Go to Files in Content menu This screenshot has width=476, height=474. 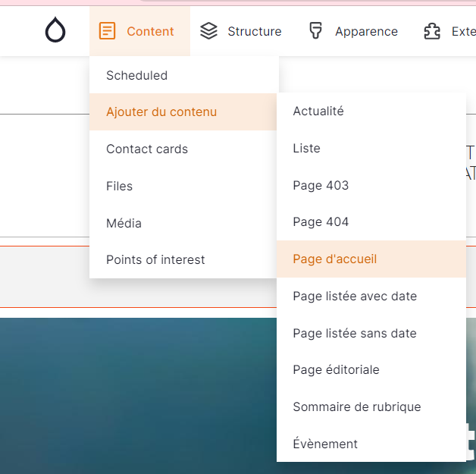coord(119,187)
